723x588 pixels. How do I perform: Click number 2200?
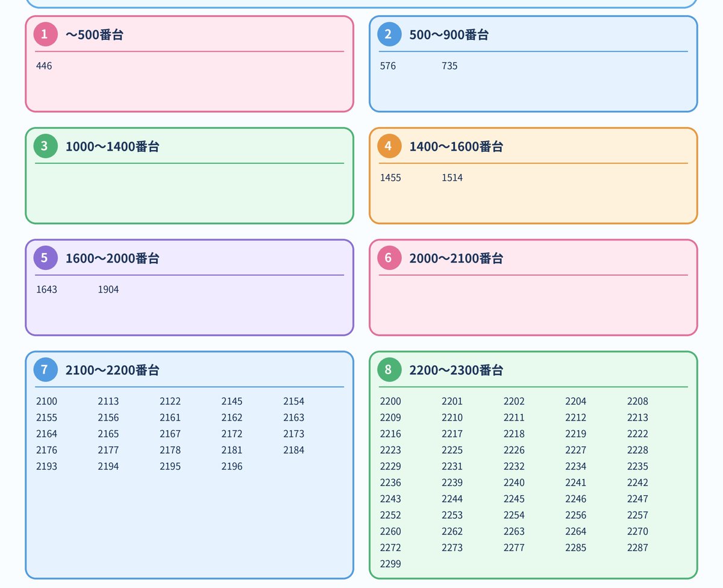[390, 401]
